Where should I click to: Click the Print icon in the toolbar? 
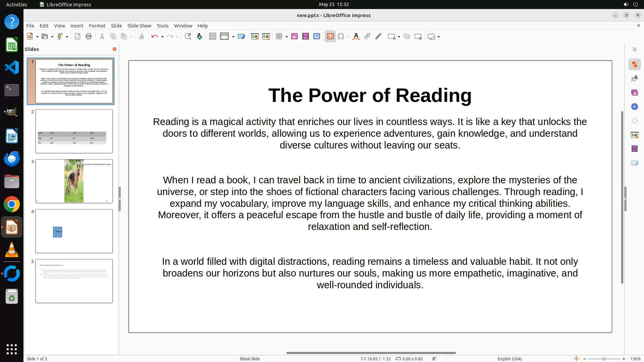(x=89, y=37)
